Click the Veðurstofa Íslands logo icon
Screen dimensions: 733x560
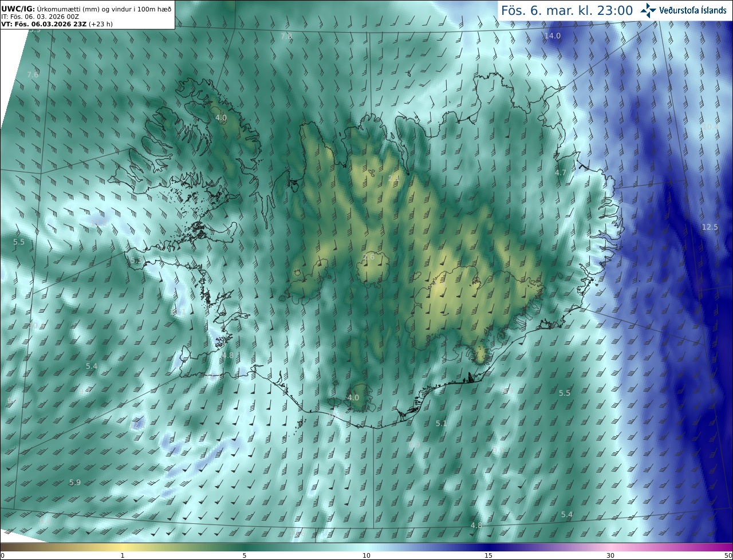click(648, 10)
